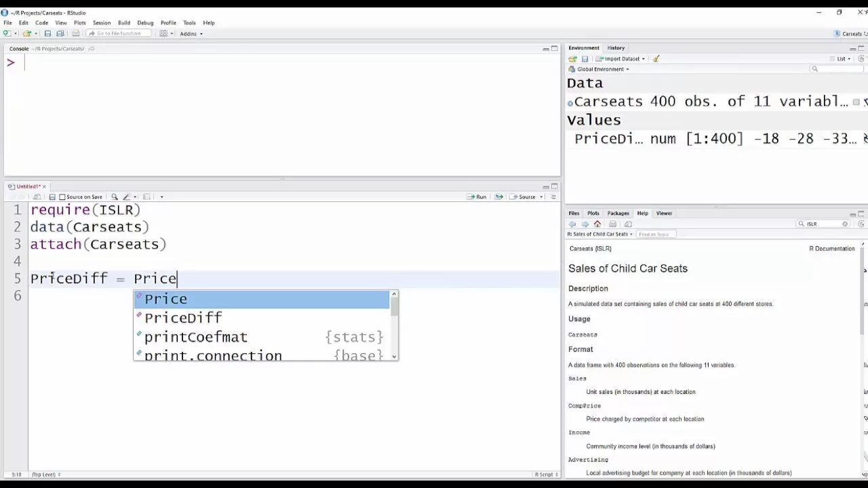Open the recent files dropdown arrow
This screenshot has height=488, width=868.
[35, 34]
